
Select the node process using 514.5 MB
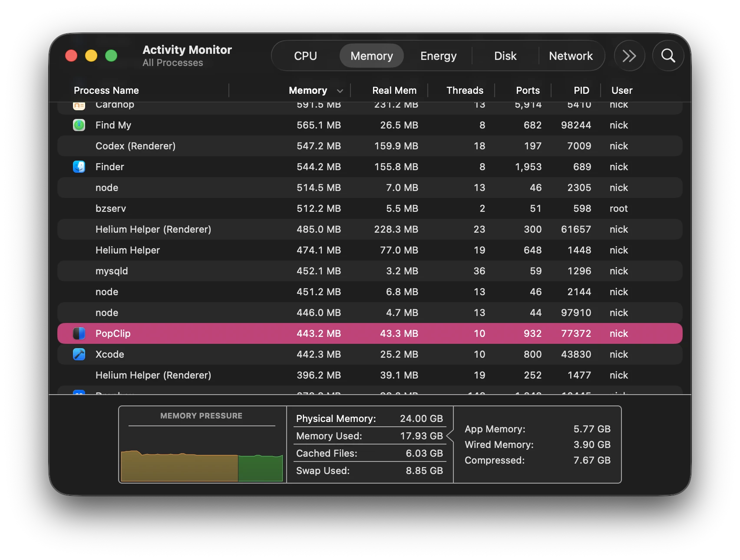[370, 188]
